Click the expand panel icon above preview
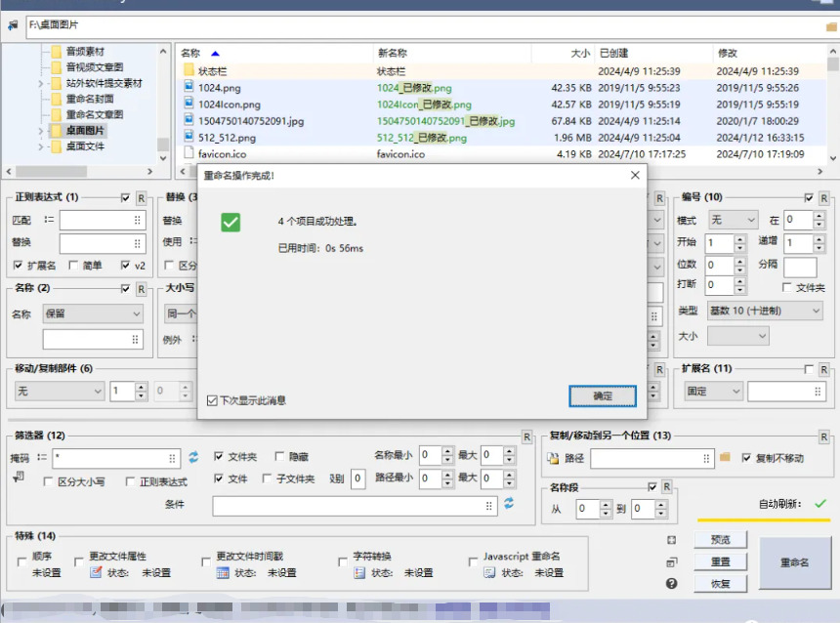Image resolution: width=840 pixels, height=623 pixels. point(671,540)
